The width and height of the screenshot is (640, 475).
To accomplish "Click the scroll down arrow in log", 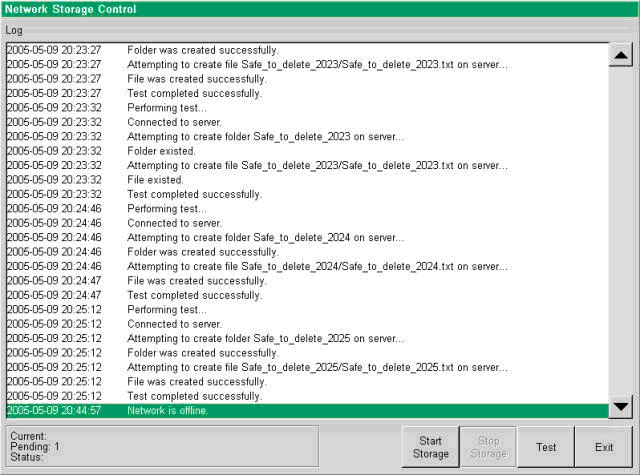I will [620, 406].
